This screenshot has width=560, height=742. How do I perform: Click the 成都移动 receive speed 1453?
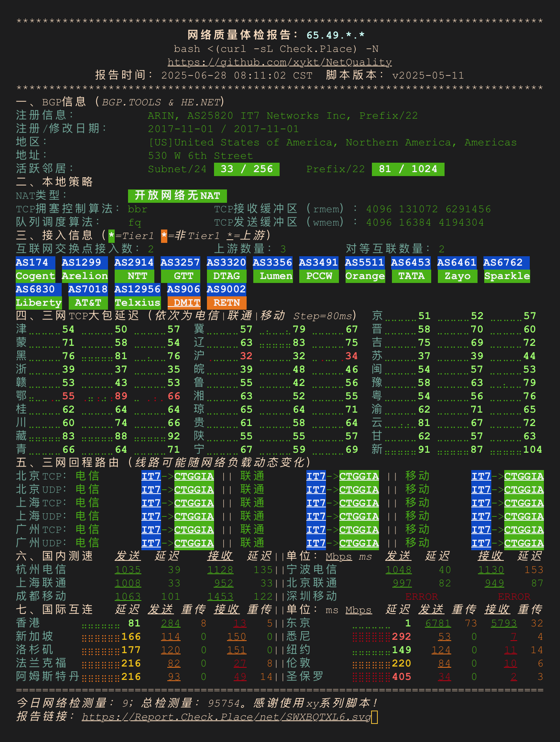(x=220, y=597)
